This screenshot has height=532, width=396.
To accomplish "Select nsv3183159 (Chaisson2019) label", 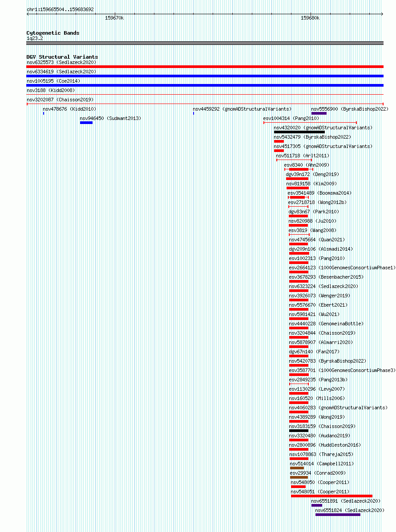I will (322, 426).
